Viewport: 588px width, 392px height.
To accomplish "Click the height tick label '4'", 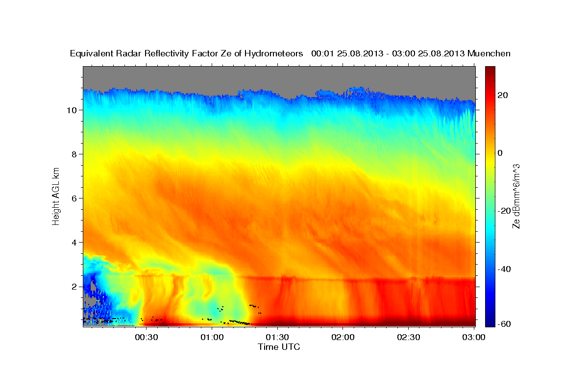I will (x=75, y=243).
